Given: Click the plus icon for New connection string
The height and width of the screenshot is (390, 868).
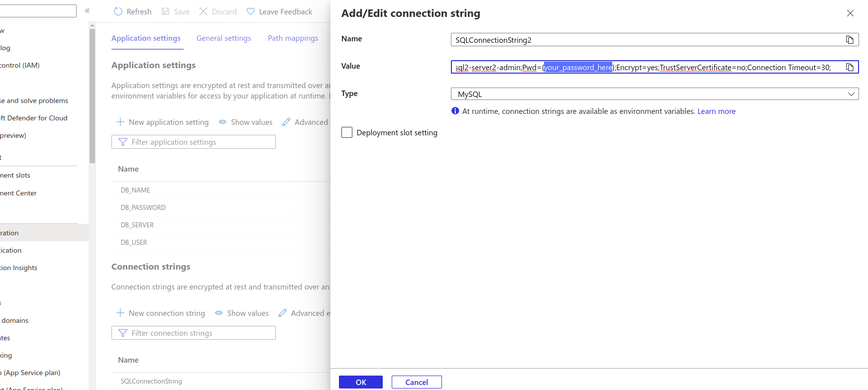Looking at the screenshot, I should tap(120, 313).
